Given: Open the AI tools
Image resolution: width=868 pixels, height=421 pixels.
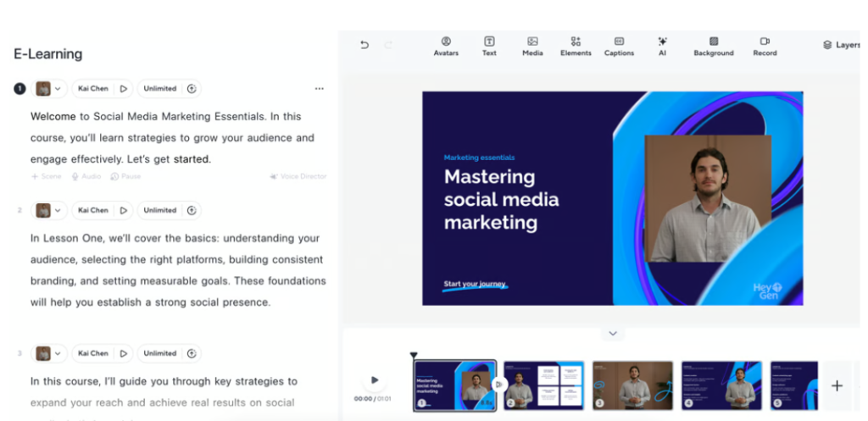Looking at the screenshot, I should [662, 46].
